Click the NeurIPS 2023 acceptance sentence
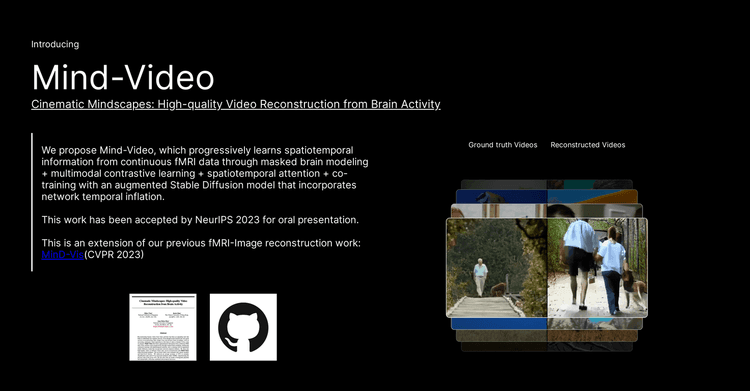This screenshot has height=391, width=750. point(200,220)
